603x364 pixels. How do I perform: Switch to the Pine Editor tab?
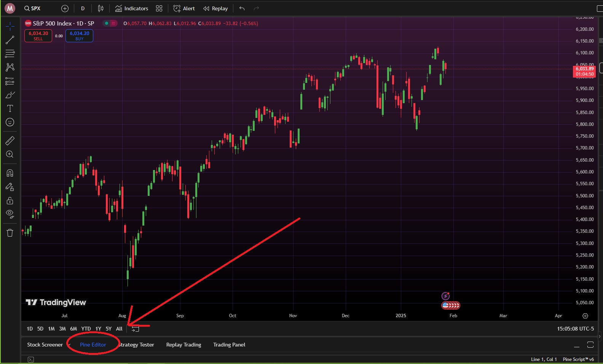pos(93,345)
